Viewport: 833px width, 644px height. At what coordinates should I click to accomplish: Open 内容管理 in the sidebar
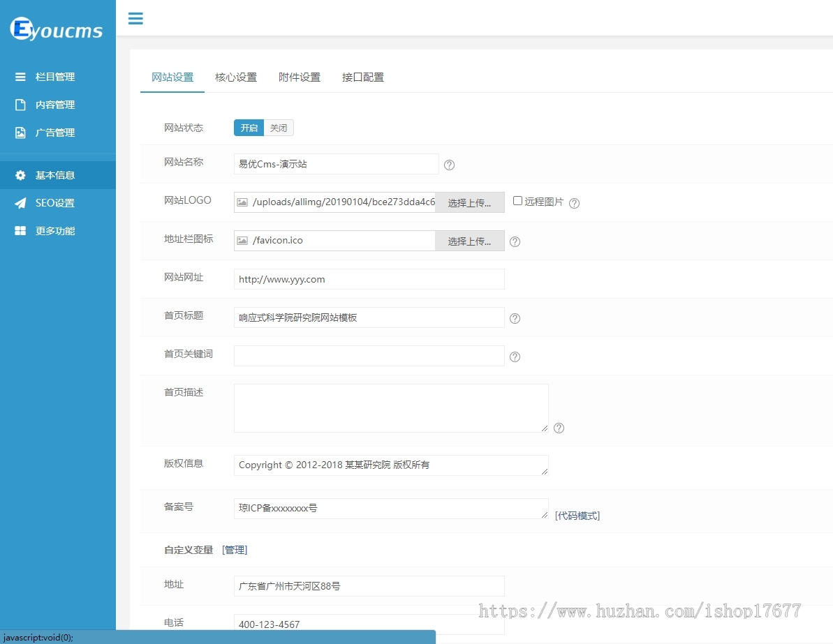58,105
